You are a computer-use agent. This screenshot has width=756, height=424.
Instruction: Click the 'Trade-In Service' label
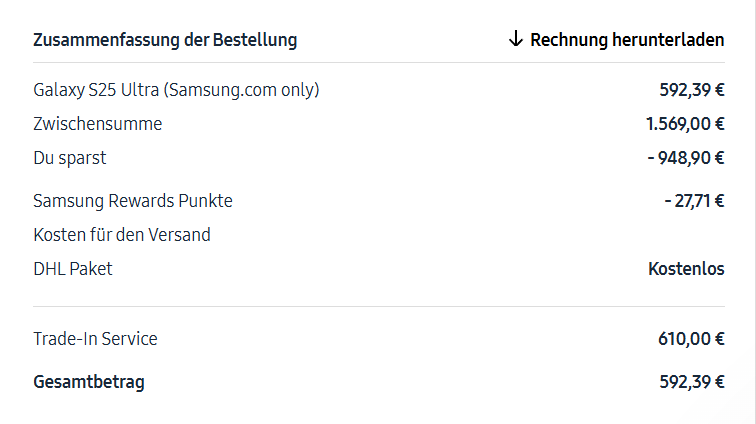95,339
